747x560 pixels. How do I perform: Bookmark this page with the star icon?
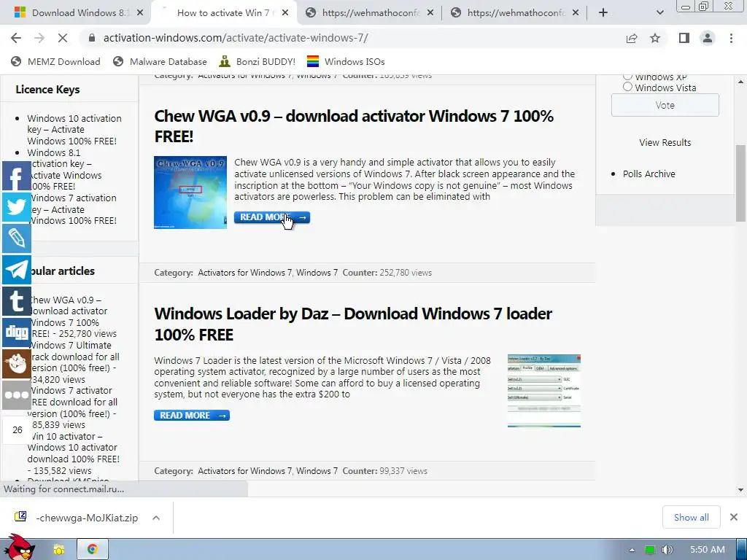pos(655,38)
